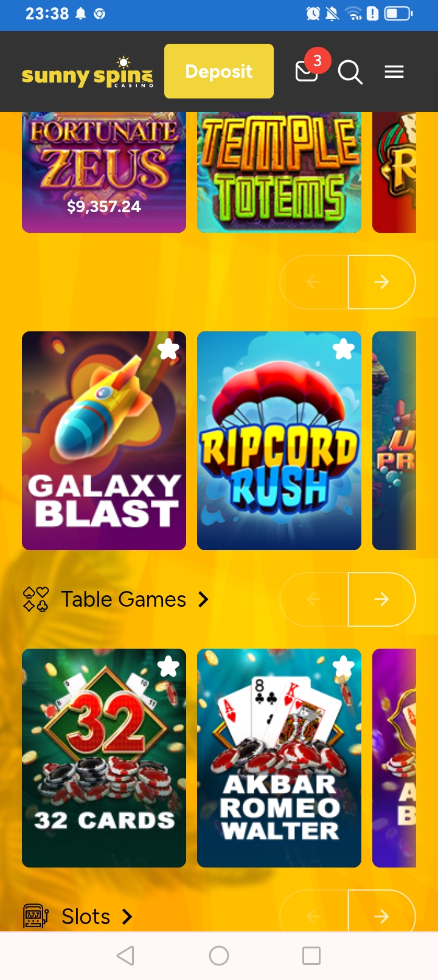This screenshot has height=980, width=438.
Task: Open the Temple Totems game tile
Action: (279, 172)
